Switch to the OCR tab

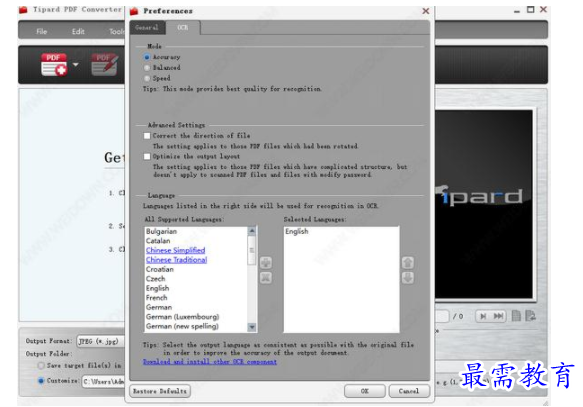point(183,28)
